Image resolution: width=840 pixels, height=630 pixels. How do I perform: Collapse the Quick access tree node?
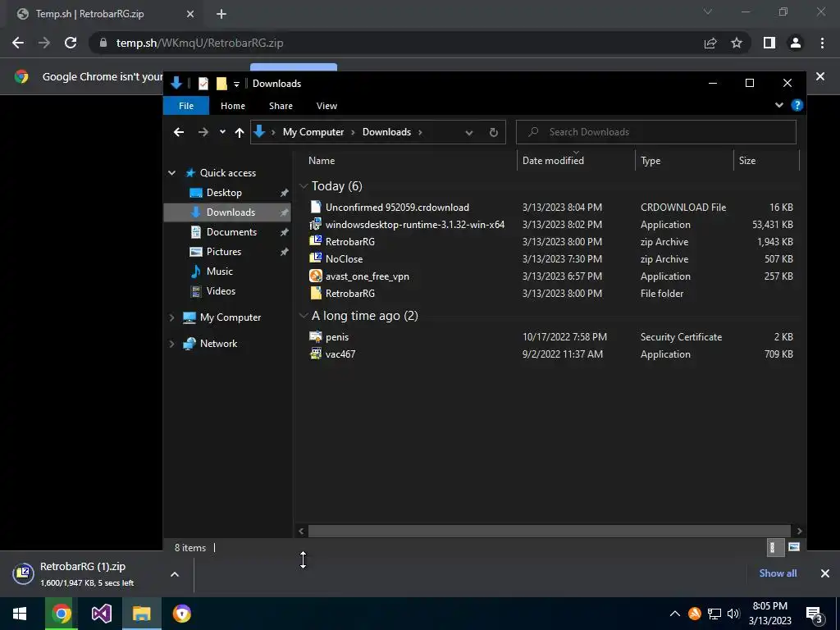pyautogui.click(x=172, y=173)
